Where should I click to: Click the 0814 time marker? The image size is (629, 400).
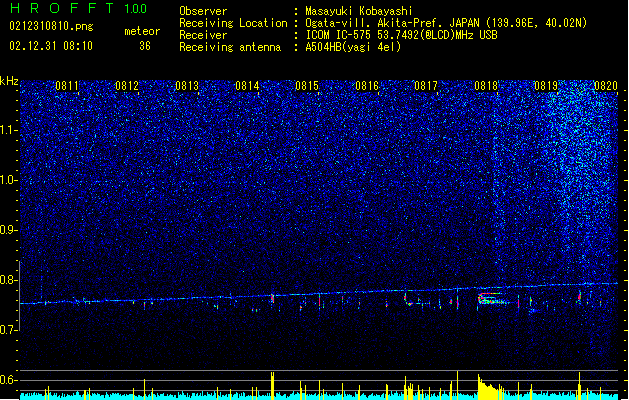click(247, 86)
